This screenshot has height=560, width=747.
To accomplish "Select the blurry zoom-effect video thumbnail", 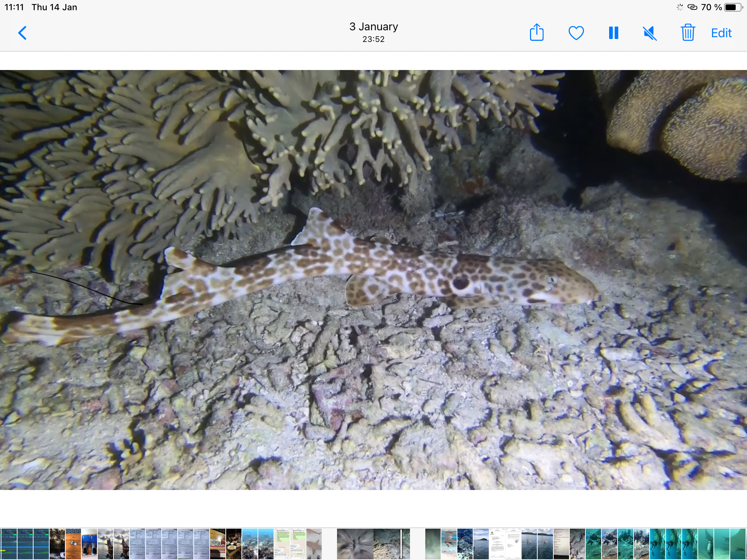I will [x=355, y=544].
